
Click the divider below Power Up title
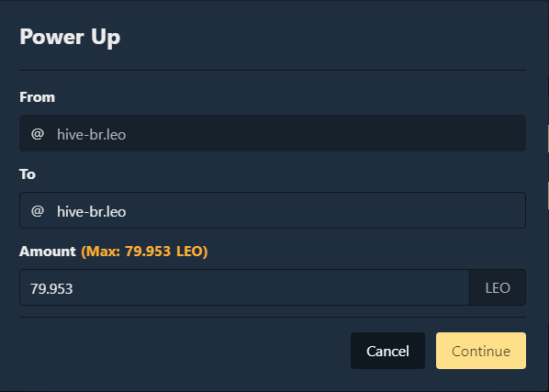click(273, 71)
